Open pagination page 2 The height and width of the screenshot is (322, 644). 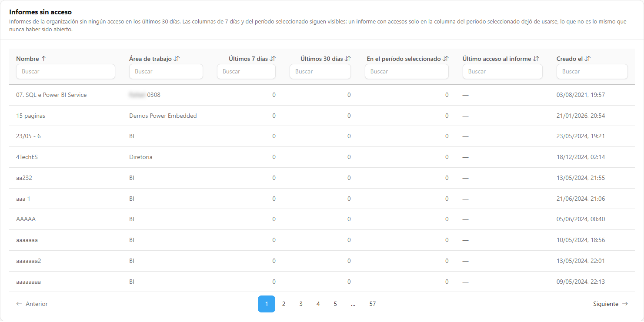click(x=284, y=304)
